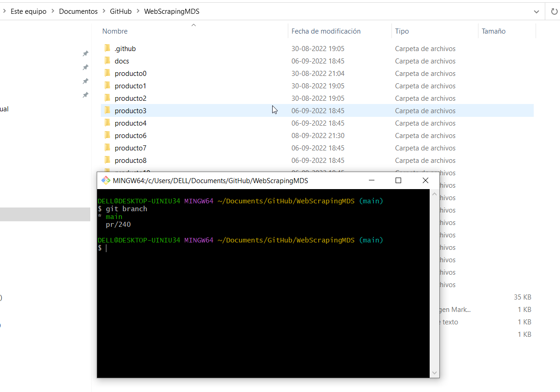Open the producto4 folder
This screenshot has height=392, width=560.
tap(130, 123)
